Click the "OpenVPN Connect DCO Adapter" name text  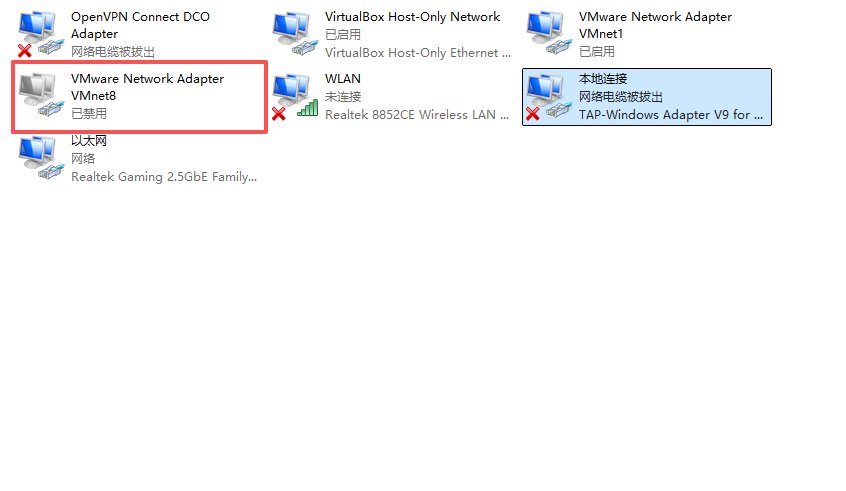tap(140, 25)
